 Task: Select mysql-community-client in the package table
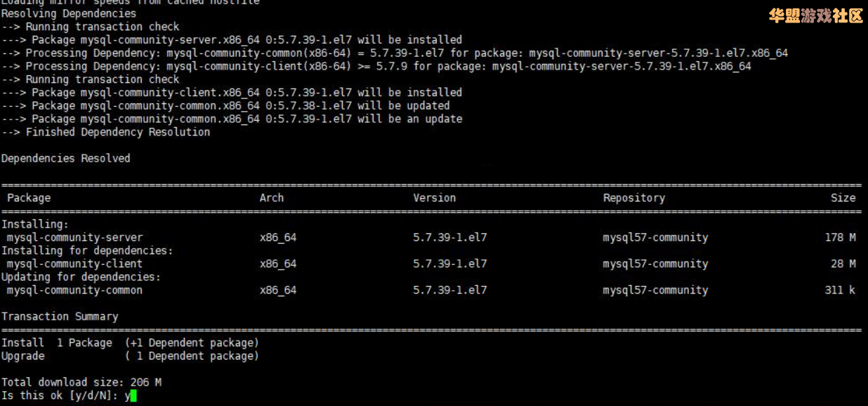click(x=75, y=264)
